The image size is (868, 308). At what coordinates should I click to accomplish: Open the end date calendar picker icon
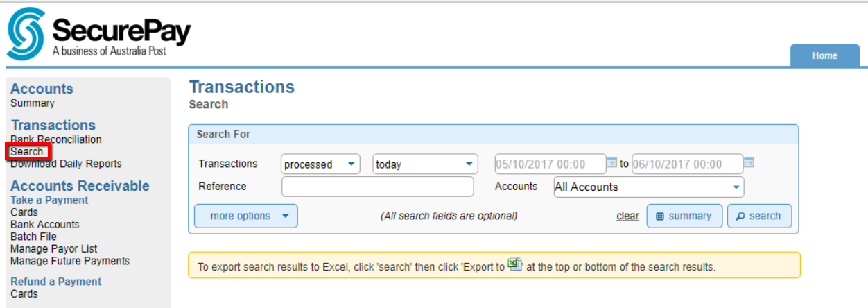[749, 163]
